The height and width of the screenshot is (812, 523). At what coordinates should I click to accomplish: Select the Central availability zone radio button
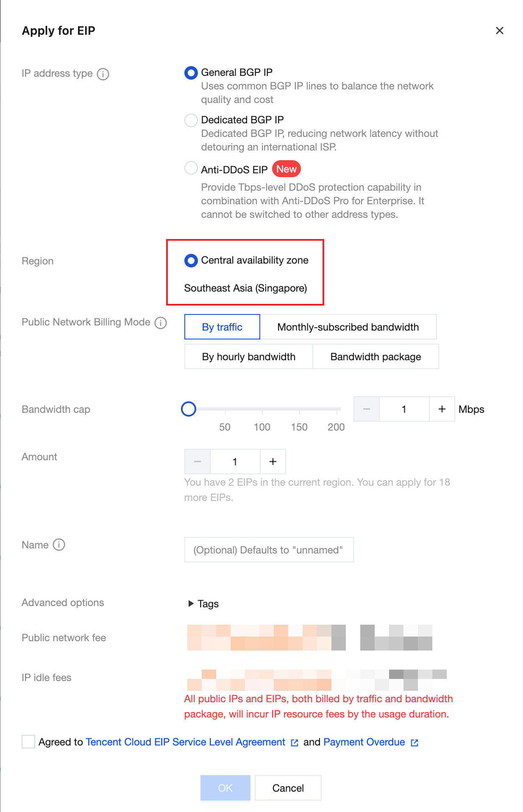coord(191,260)
